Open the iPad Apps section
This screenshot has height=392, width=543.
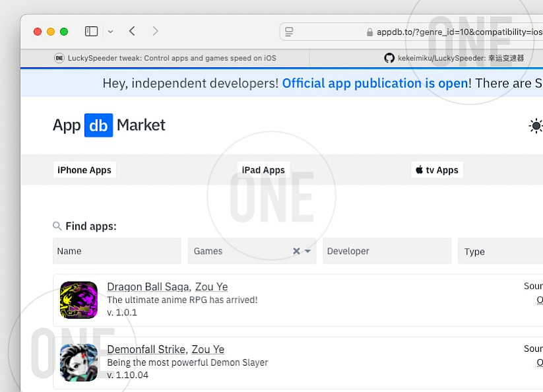(x=263, y=170)
